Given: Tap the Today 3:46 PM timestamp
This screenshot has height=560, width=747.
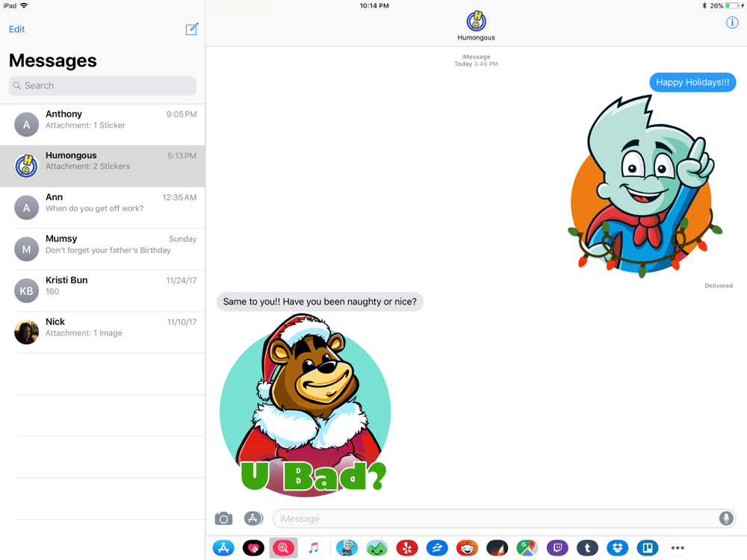Looking at the screenshot, I should [x=476, y=63].
